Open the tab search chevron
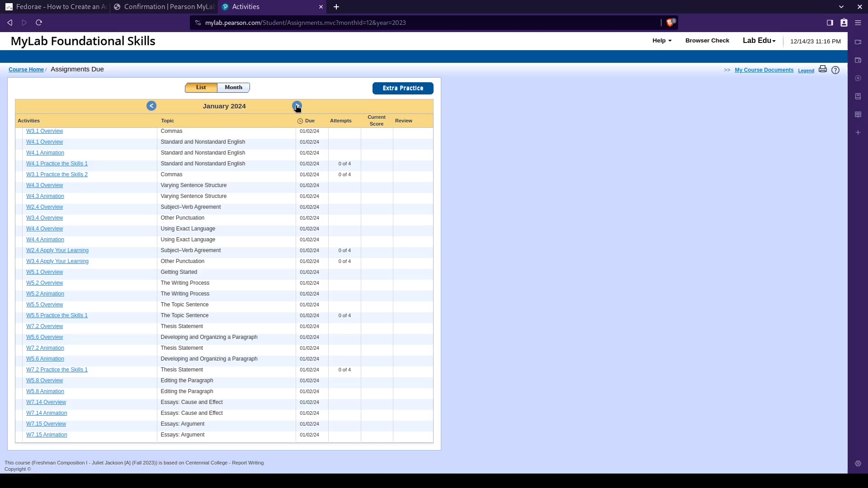868x488 pixels. [x=841, y=7]
